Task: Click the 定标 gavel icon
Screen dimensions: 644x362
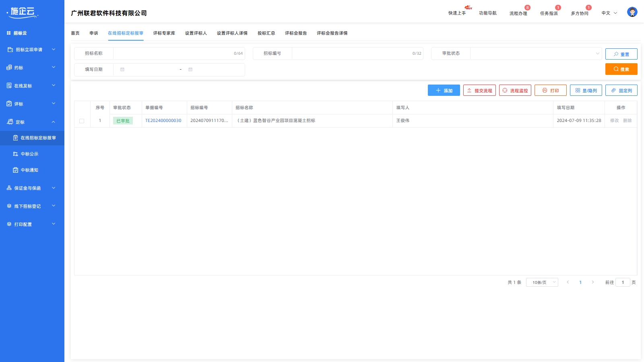Action: tap(10, 122)
